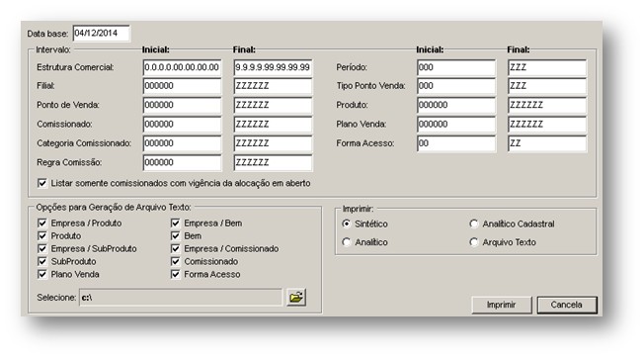Focus Filial final field
This screenshot has width=644, height=358.
point(274,86)
